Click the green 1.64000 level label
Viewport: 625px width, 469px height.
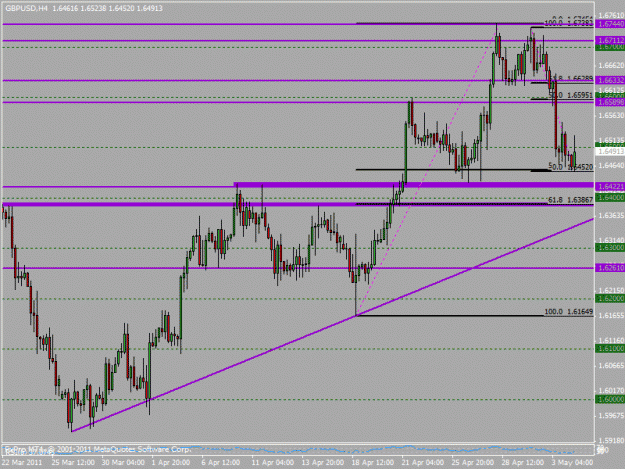tap(610, 198)
